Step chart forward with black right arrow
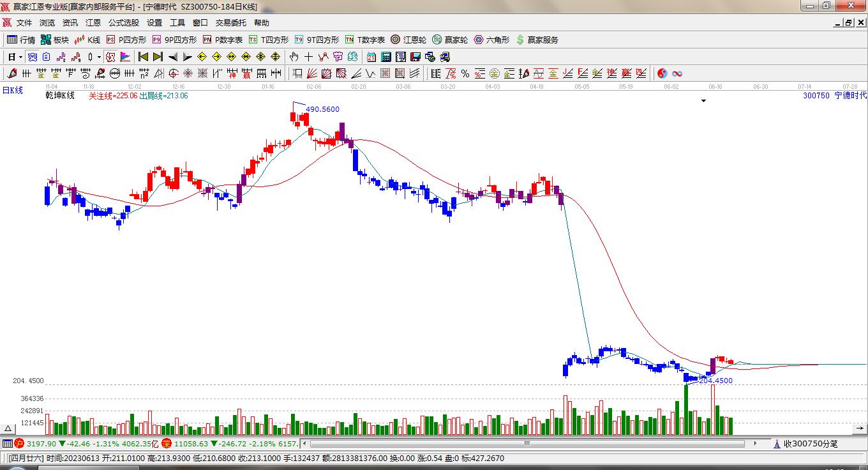868x470 pixels. 187,57
